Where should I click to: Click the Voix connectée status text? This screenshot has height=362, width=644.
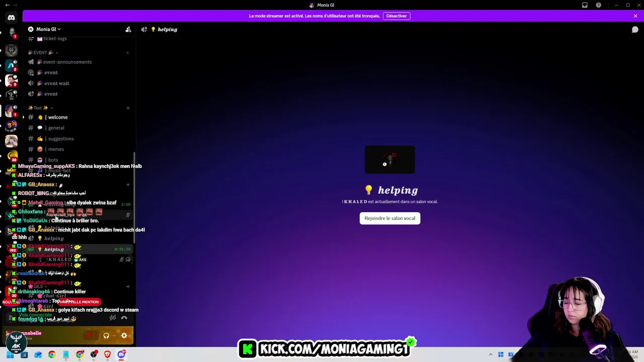(x=35, y=315)
